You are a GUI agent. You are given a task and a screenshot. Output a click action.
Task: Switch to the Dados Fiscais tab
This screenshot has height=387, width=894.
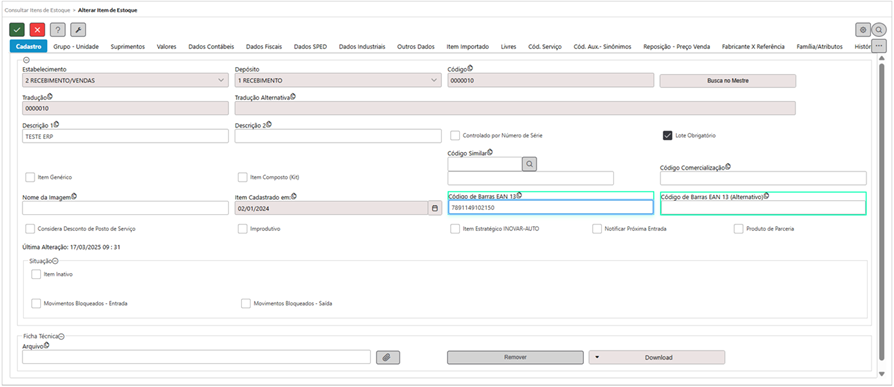pos(264,47)
